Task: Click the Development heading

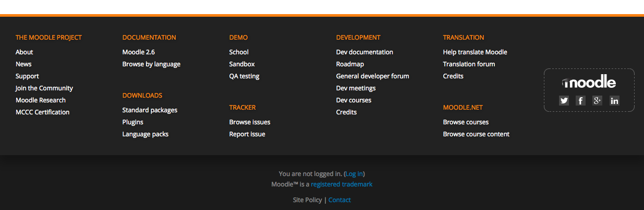Action: (x=358, y=38)
